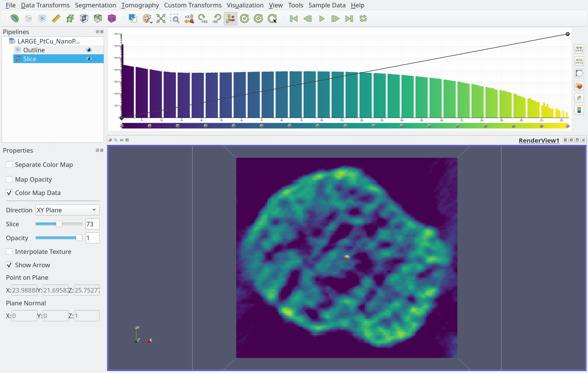588x373 pixels.
Task: Toggle the Interpolate Texture checkbox
Action: click(x=9, y=252)
